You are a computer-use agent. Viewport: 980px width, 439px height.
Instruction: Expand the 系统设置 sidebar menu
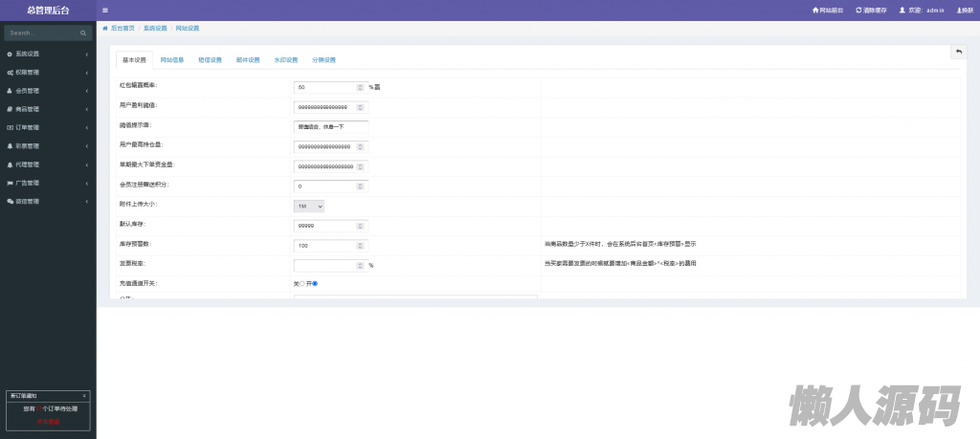(48, 55)
